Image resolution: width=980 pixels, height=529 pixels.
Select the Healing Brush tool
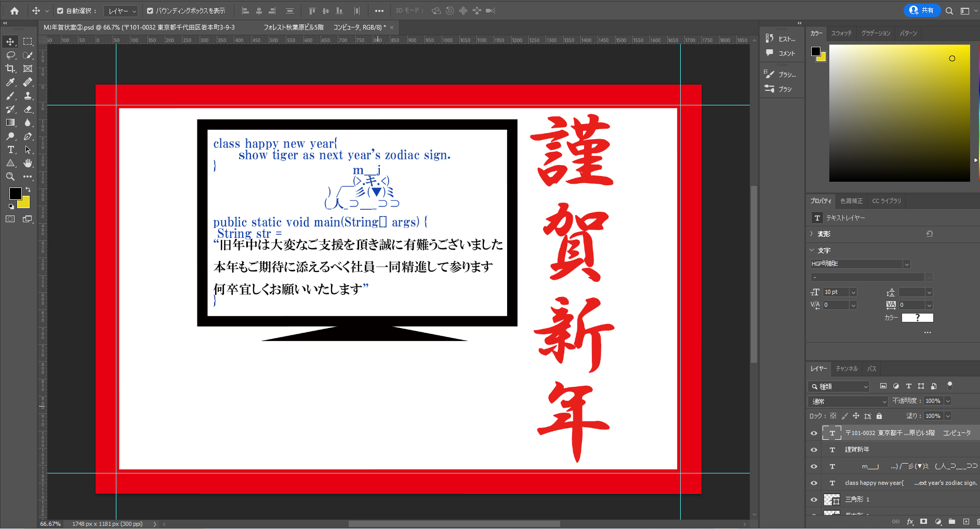[28, 82]
